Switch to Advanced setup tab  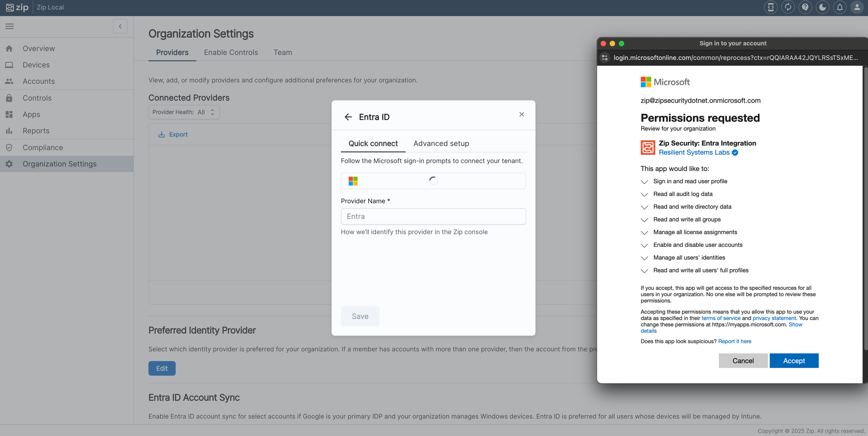coord(441,144)
